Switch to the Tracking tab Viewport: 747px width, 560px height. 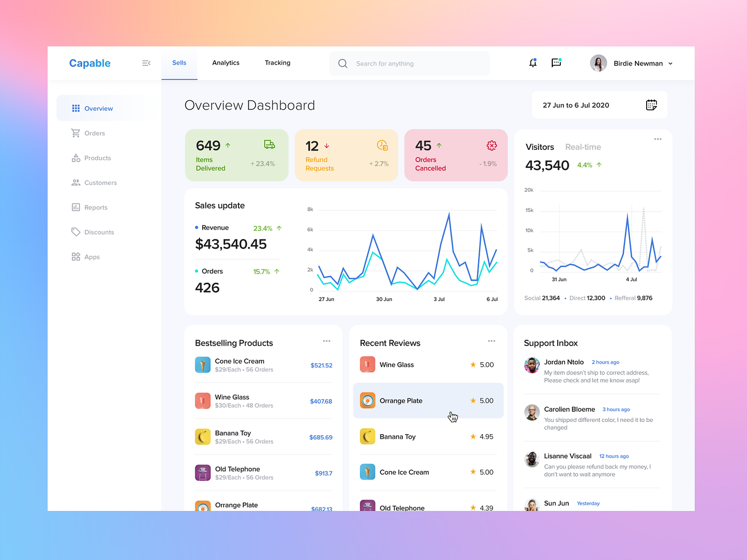[277, 62]
